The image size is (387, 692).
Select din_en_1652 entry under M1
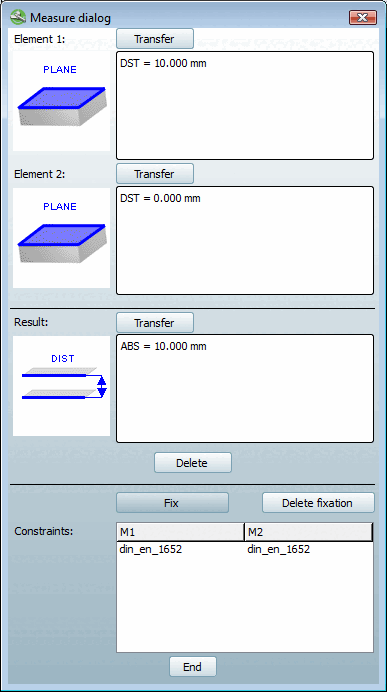tap(150, 549)
